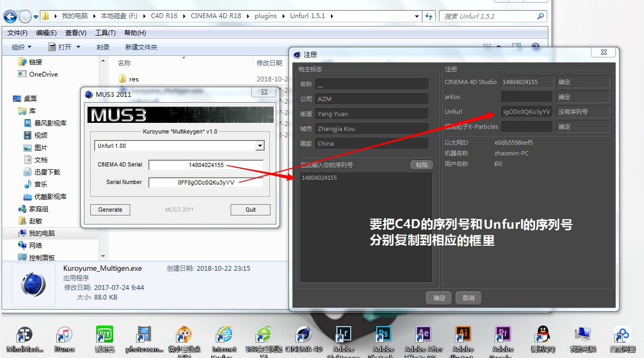Click 确定 beside arKos field
644x358 pixels.
pyautogui.click(x=582, y=97)
